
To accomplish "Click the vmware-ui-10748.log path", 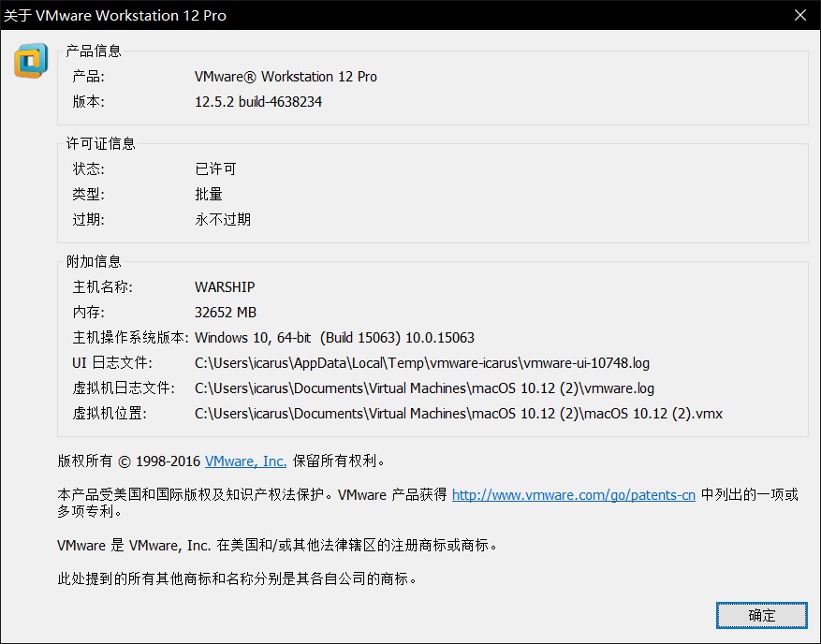I will pyautogui.click(x=422, y=363).
